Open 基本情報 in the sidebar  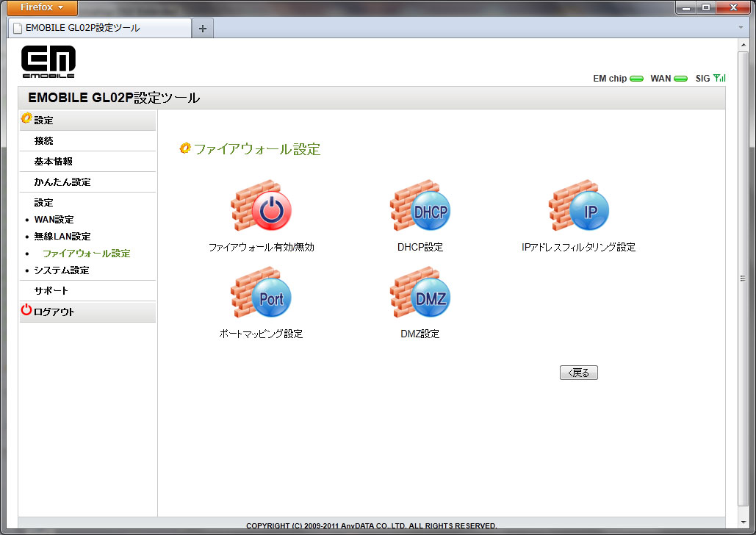(53, 162)
